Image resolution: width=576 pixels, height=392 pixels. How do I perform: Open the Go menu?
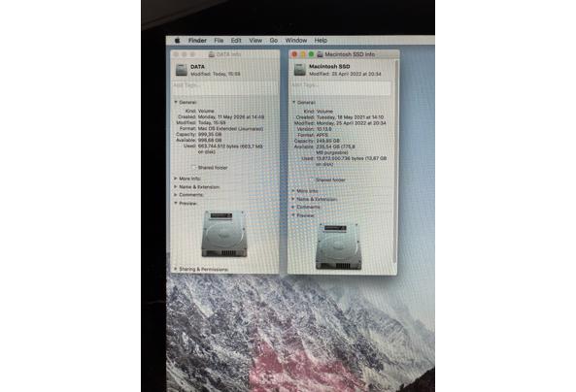coord(274,41)
